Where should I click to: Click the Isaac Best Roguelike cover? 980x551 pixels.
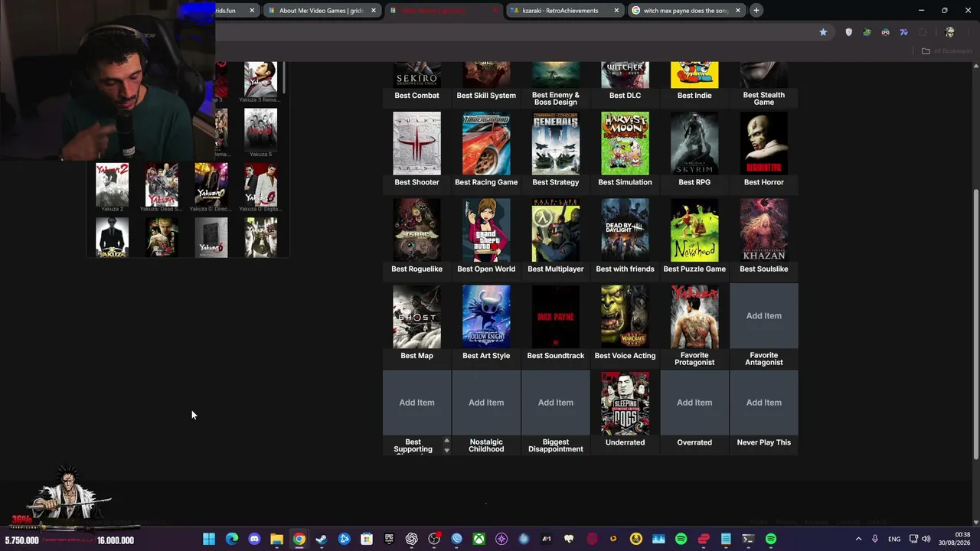(x=416, y=230)
